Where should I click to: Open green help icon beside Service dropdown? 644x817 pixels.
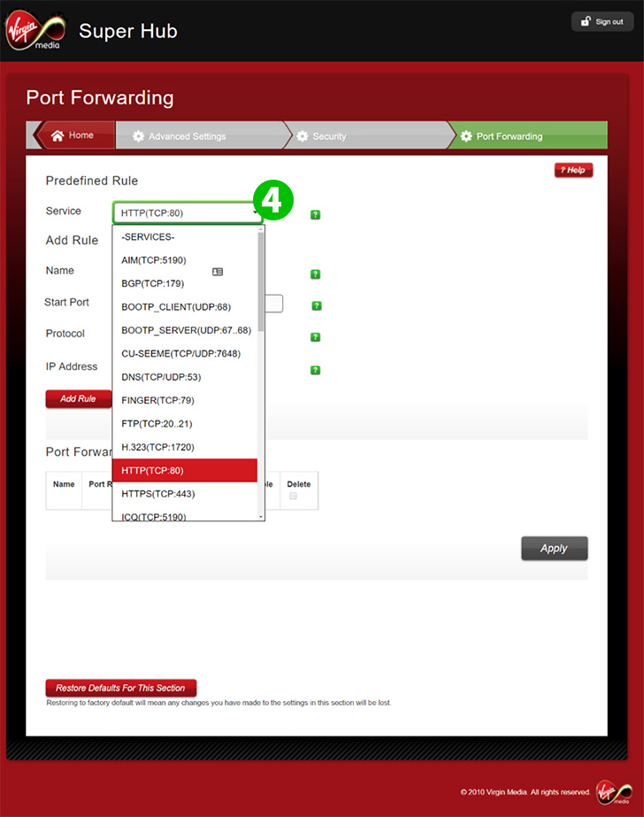(x=315, y=215)
